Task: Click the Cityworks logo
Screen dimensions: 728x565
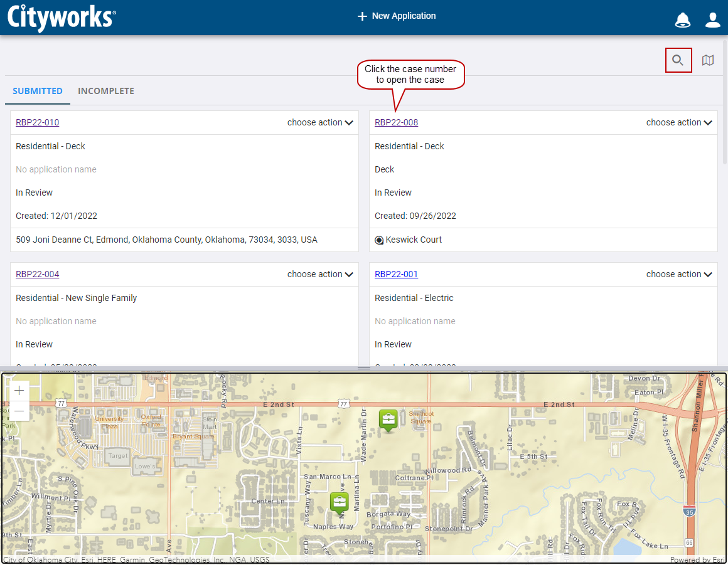Action: pyautogui.click(x=62, y=18)
